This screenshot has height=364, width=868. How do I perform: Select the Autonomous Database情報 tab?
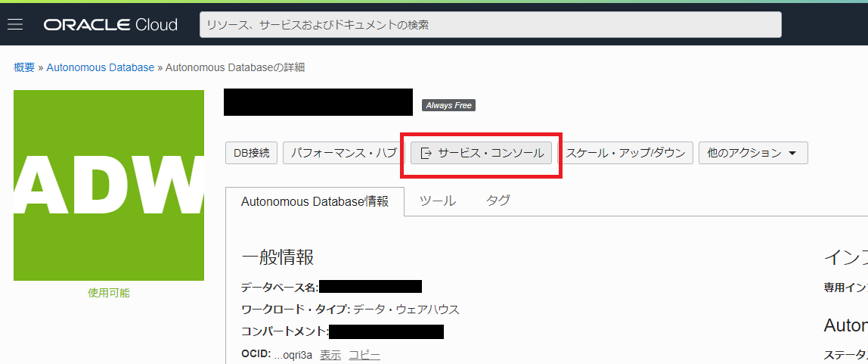[x=315, y=201]
